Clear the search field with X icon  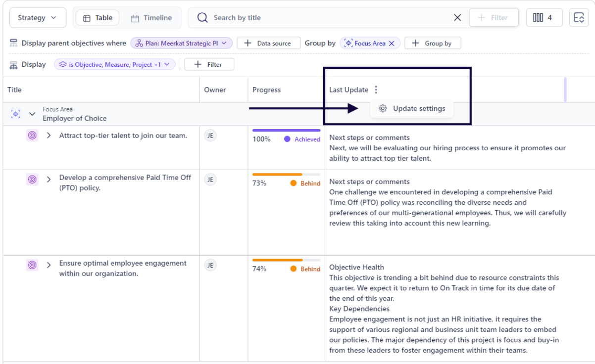coord(457,18)
